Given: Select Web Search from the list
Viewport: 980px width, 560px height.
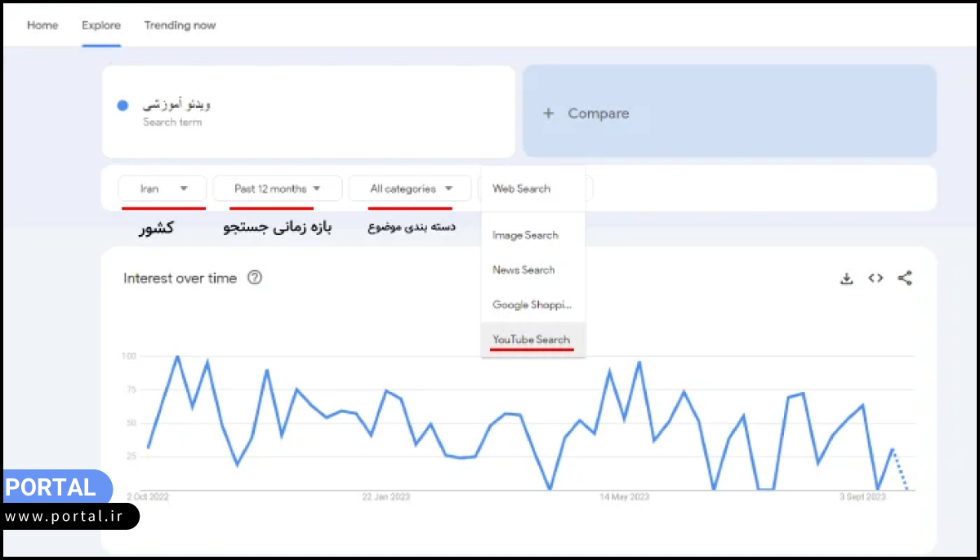Looking at the screenshot, I should point(522,189).
